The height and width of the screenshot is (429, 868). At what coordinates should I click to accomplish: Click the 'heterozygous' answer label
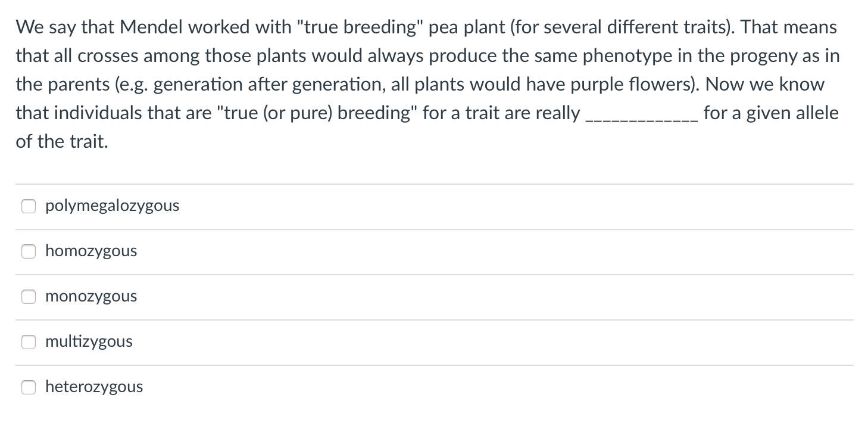(x=94, y=387)
